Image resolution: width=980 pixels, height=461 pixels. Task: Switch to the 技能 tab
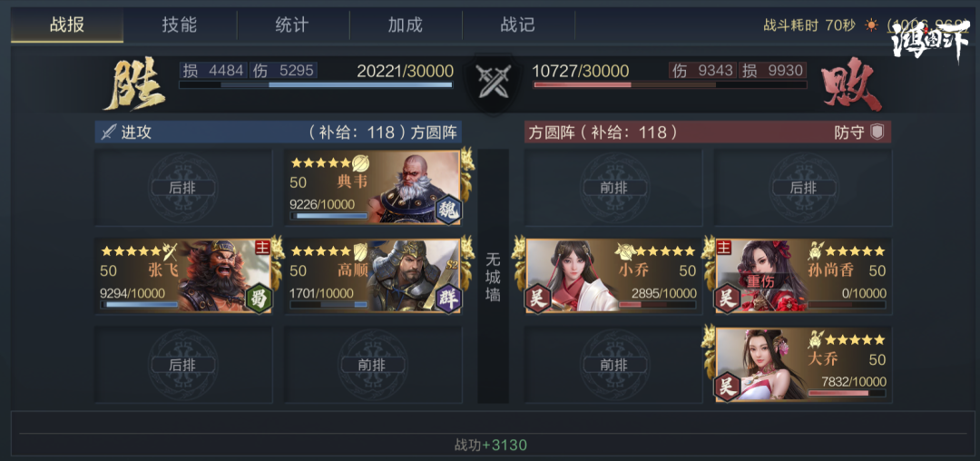pos(180,25)
